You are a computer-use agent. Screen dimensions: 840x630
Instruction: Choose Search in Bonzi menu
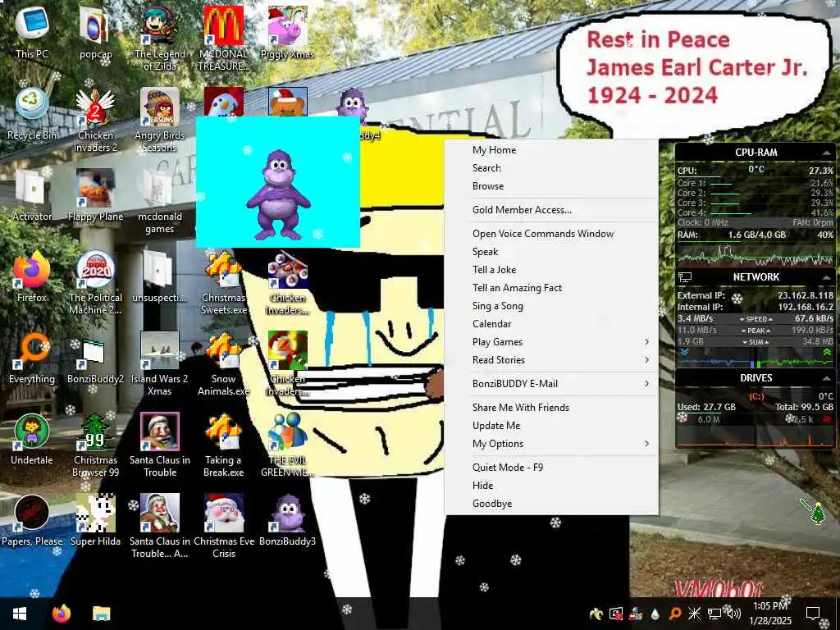tap(552, 168)
